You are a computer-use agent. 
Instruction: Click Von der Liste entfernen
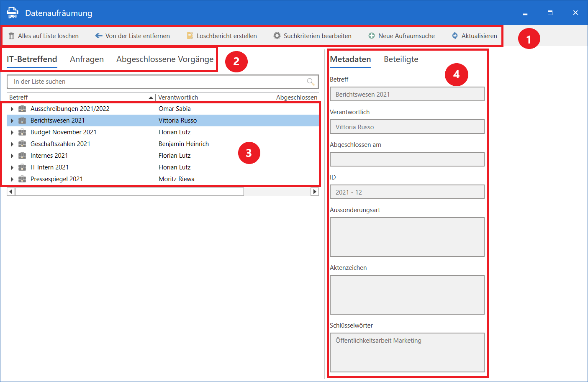tap(132, 36)
